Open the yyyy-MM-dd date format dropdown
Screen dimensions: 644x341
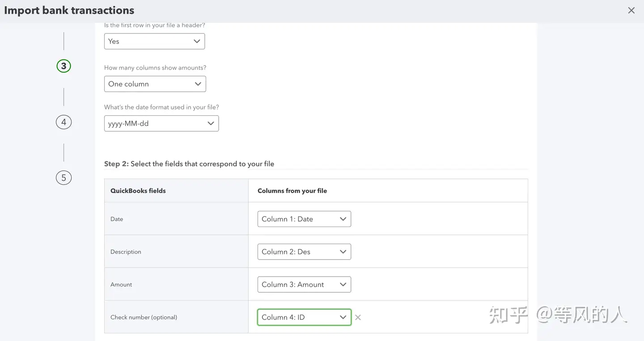pyautogui.click(x=161, y=124)
